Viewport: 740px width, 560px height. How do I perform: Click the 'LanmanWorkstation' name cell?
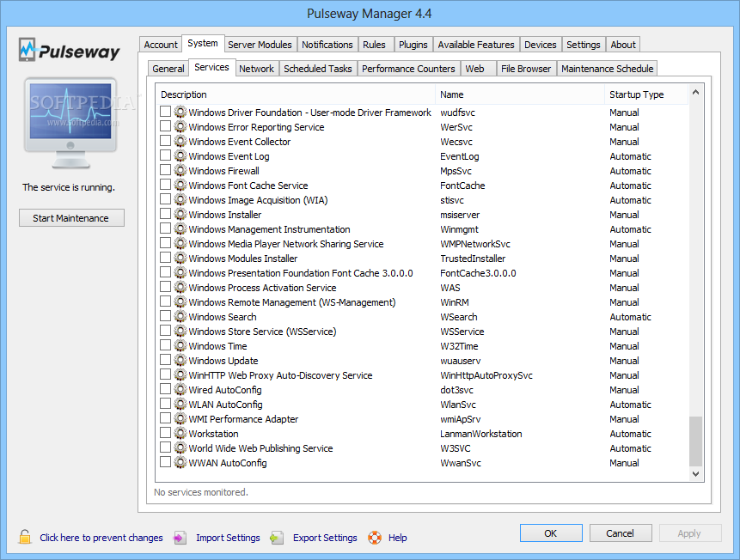tap(481, 434)
